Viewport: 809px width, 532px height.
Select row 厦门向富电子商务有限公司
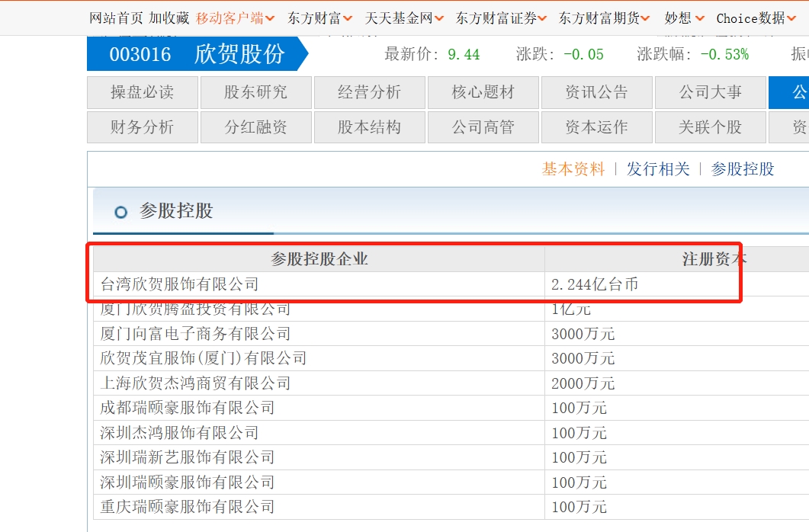[451, 334]
